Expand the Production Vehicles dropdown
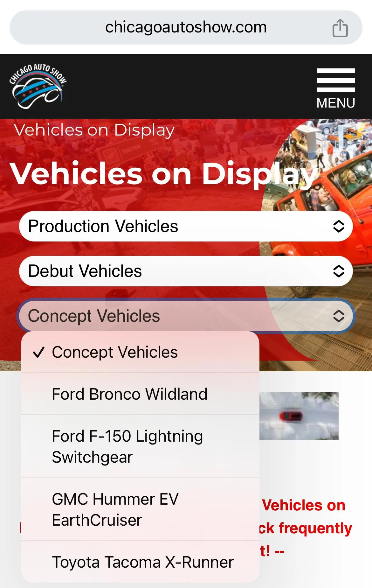 [186, 226]
